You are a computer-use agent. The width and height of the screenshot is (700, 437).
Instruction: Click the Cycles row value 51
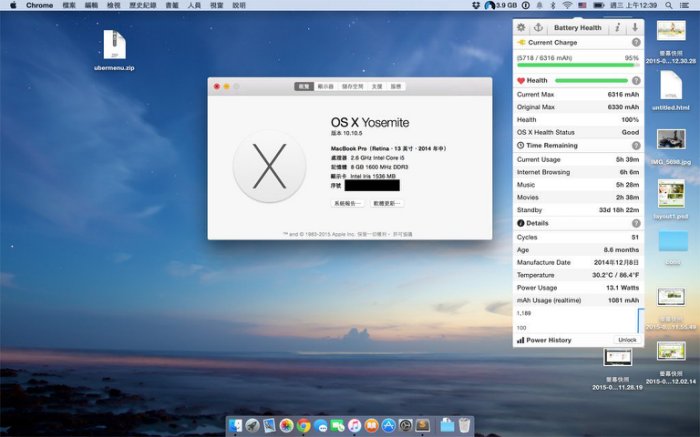click(x=635, y=237)
